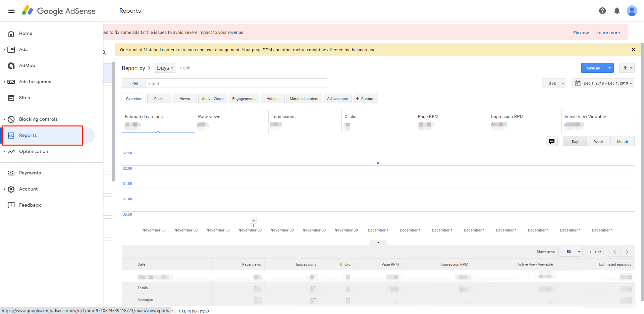644x314 pixels.
Task: Click the chart annotations comment icon
Action: coord(551,142)
